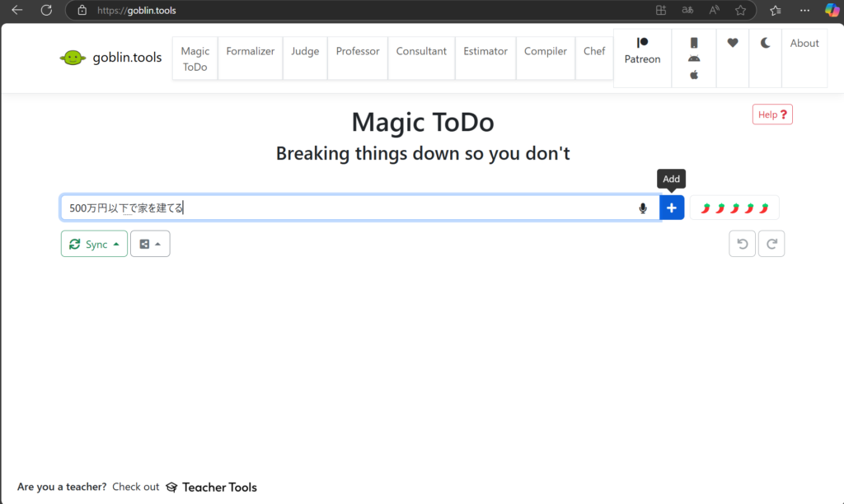Click the red Help button

click(772, 114)
